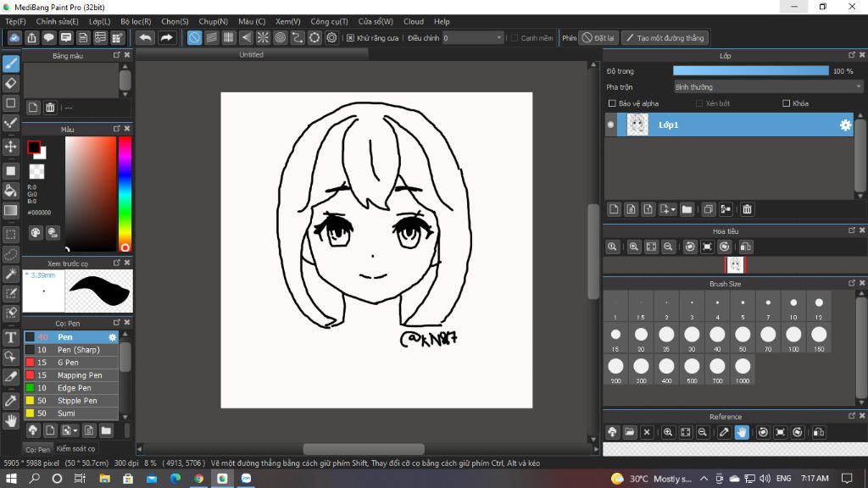Hide the Lớp1 layer visibility dot
Image resolution: width=868 pixels, height=488 pixels.
tap(610, 125)
